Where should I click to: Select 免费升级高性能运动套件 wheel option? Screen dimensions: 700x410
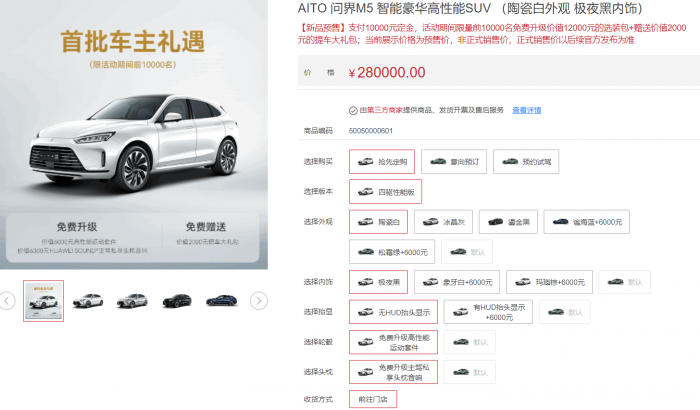[x=393, y=342]
